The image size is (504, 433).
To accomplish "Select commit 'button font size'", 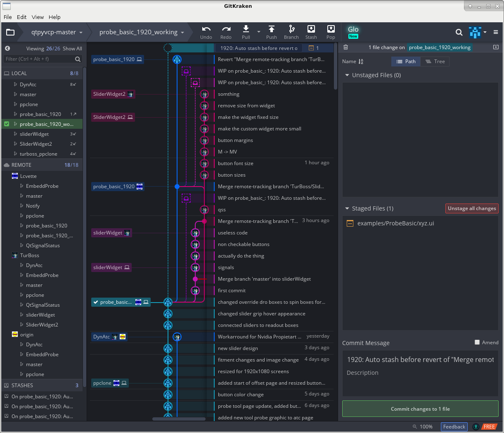I will (x=236, y=163).
